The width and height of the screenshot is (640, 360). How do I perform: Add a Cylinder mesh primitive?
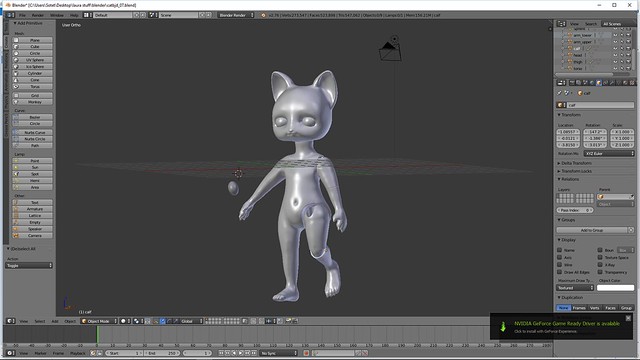coord(32,73)
